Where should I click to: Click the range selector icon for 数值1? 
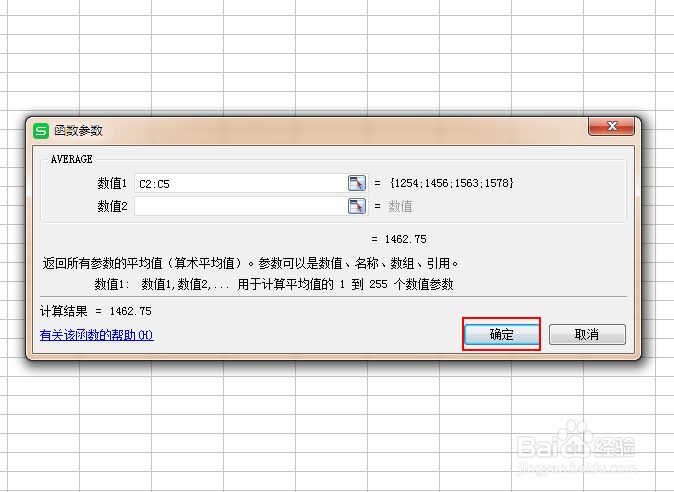357,183
